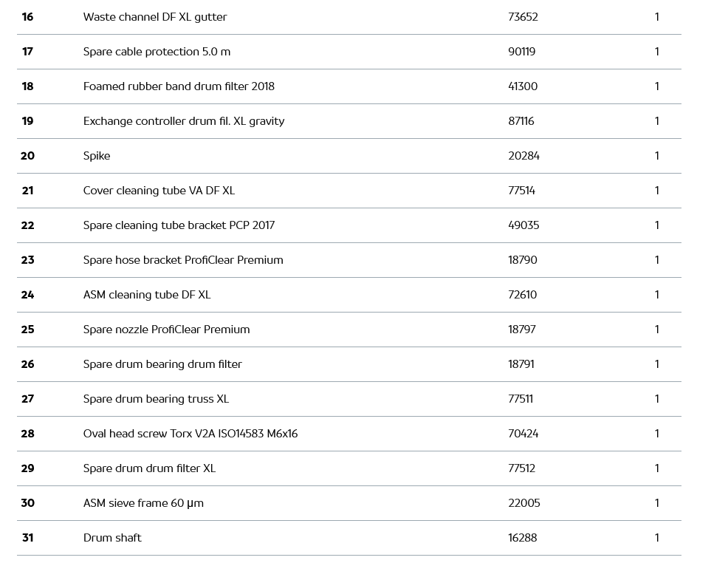Select article number 77512
This screenshot has height=563, width=728.
[521, 468]
